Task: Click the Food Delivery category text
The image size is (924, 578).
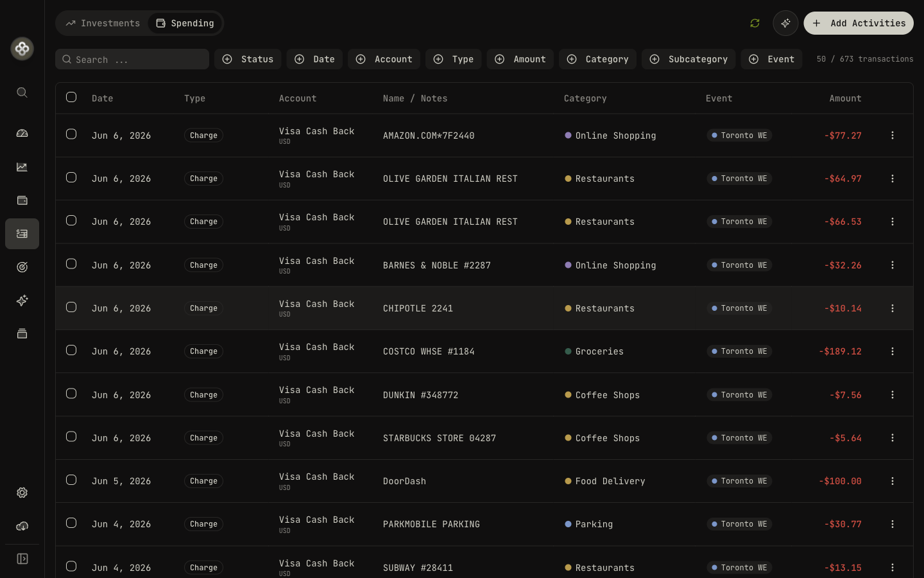Action: 610,481
